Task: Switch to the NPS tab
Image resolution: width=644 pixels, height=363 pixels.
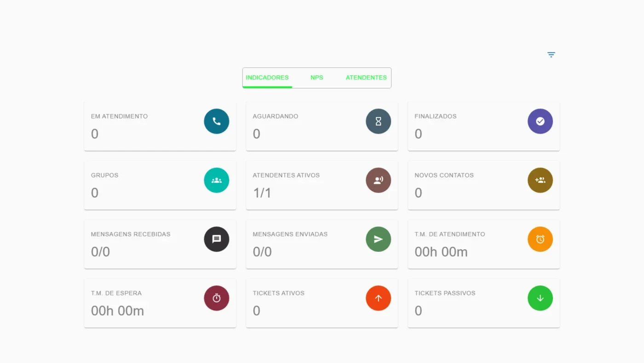Action: pos(317,78)
